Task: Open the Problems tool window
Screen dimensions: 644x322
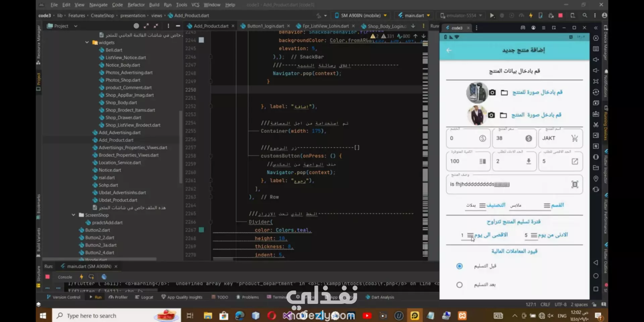Action: [247, 297]
